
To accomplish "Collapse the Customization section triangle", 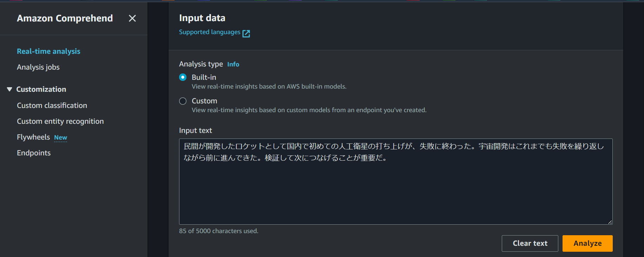I will pyautogui.click(x=9, y=89).
